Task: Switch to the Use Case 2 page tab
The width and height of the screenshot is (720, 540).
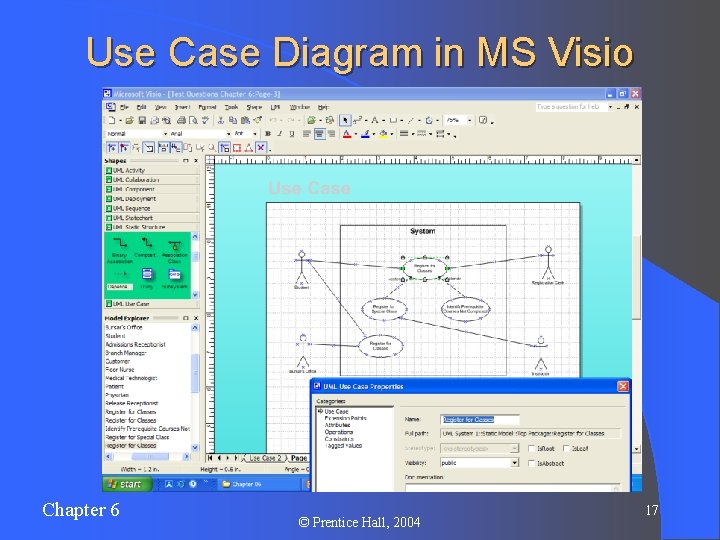Action: click(265, 458)
